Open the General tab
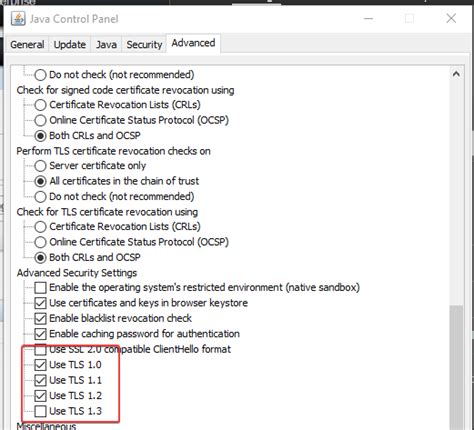 pyautogui.click(x=27, y=44)
